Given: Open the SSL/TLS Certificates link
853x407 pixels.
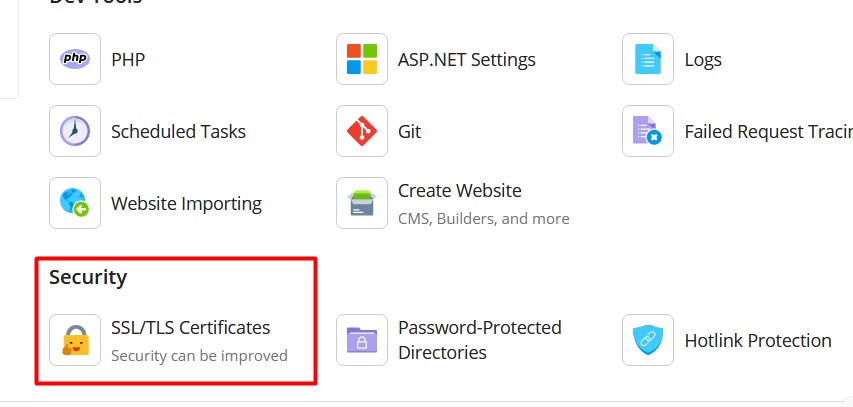Looking at the screenshot, I should click(190, 327).
